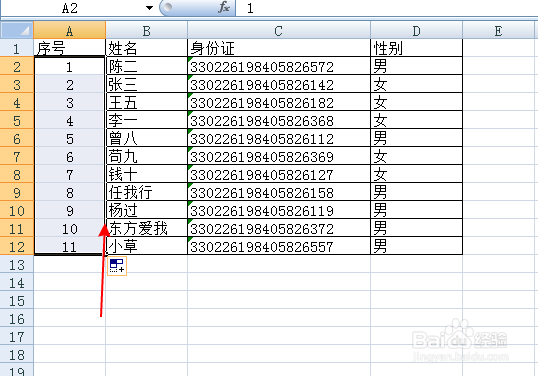
Task: Open the Name Box dropdown arrow
Action: pos(149,8)
